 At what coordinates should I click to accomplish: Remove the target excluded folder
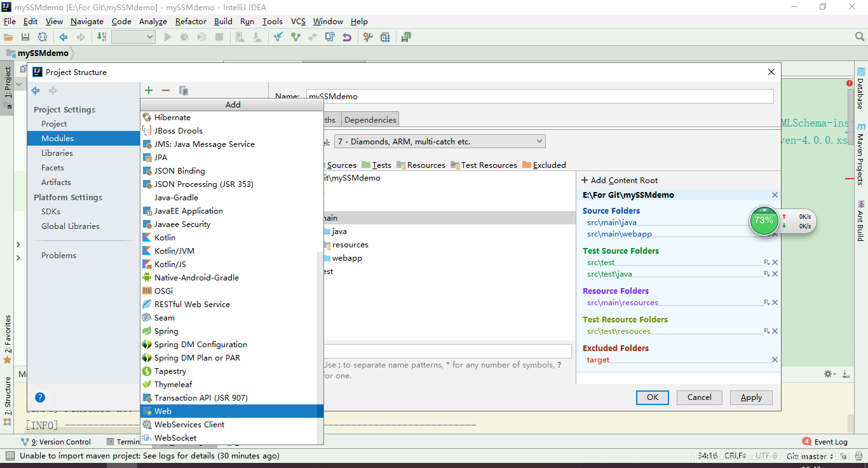[x=775, y=360]
